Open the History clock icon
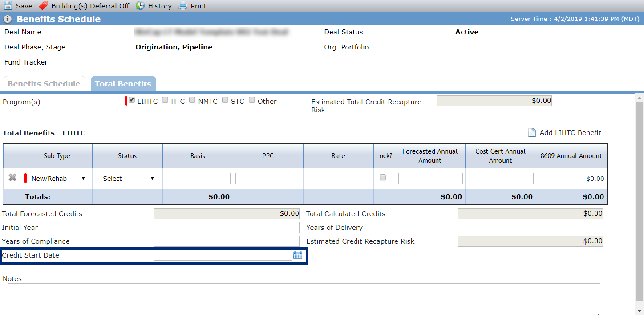The width and height of the screenshot is (644, 315). [x=140, y=6]
